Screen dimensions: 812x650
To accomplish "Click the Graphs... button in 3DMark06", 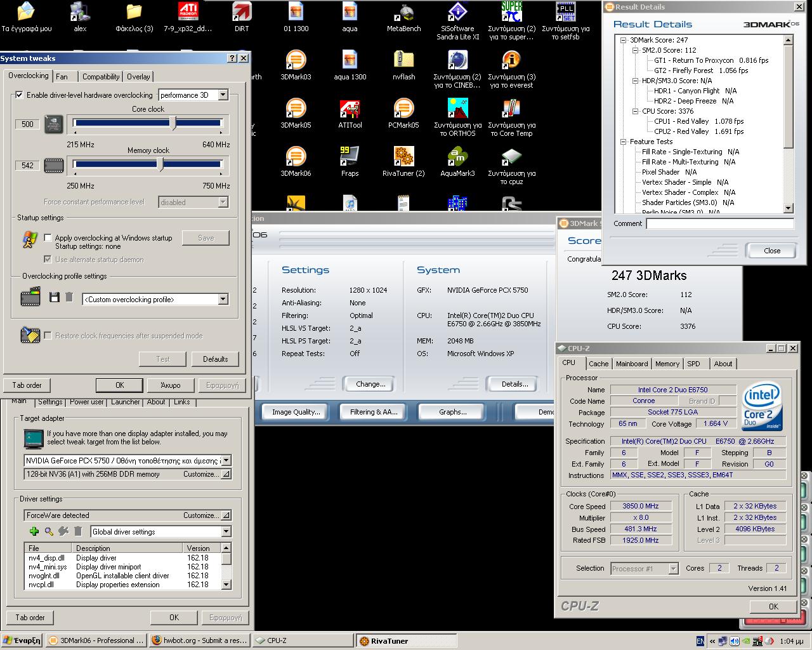I will pos(453,412).
